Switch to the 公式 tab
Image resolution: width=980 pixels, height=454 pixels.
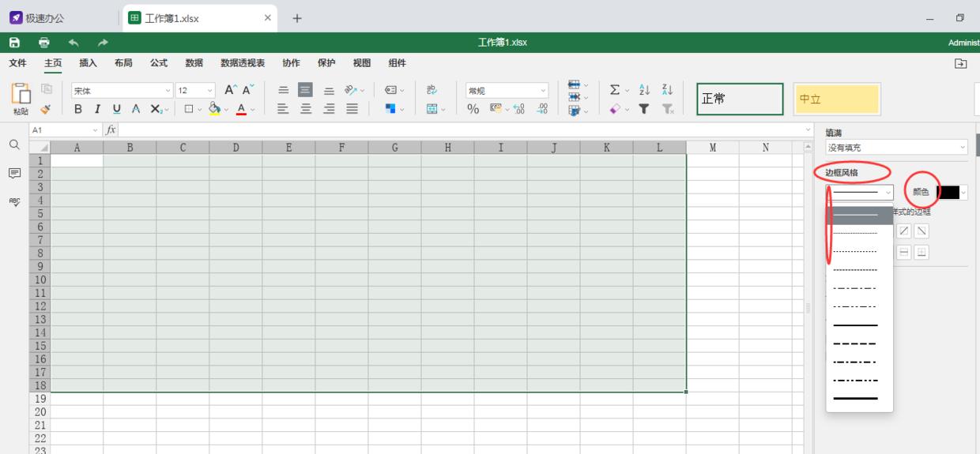[x=159, y=63]
